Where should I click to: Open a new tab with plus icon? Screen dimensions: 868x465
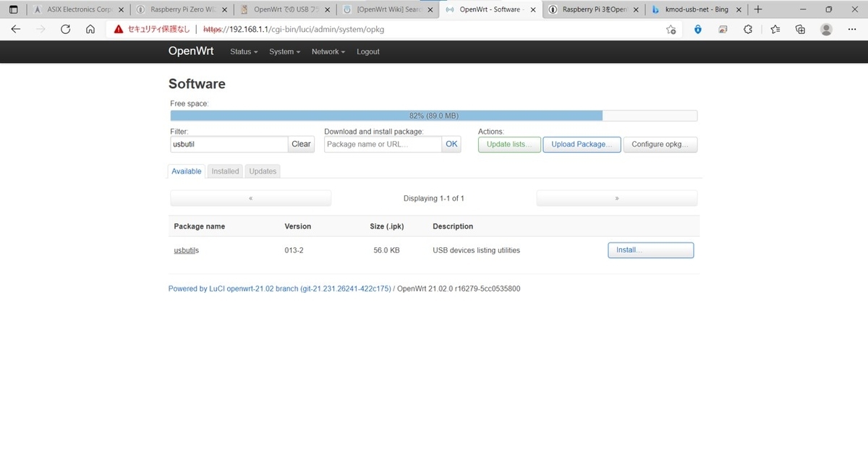coord(757,9)
